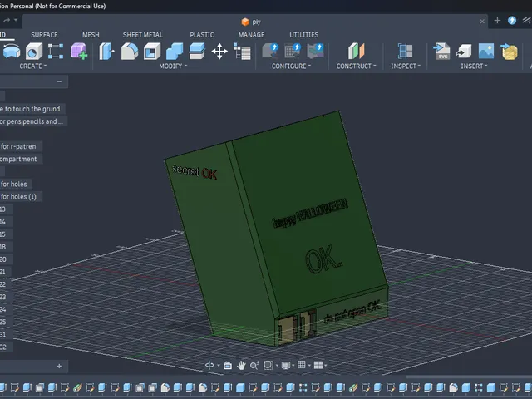Switch to the MESH tab
Screen dimensions: 532x399
91,35
